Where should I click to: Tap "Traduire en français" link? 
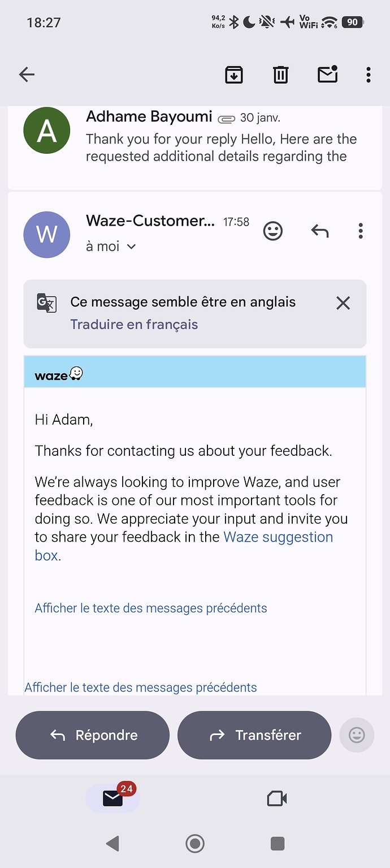pyautogui.click(x=134, y=325)
